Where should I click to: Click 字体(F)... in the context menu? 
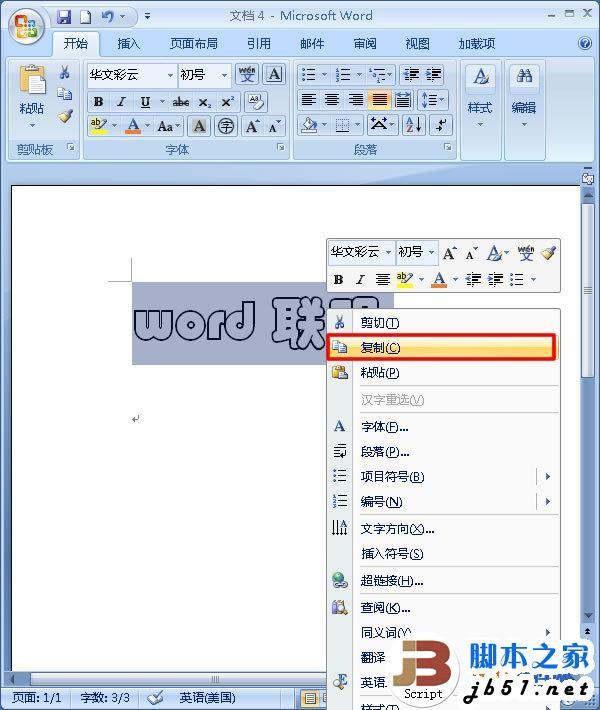click(385, 427)
